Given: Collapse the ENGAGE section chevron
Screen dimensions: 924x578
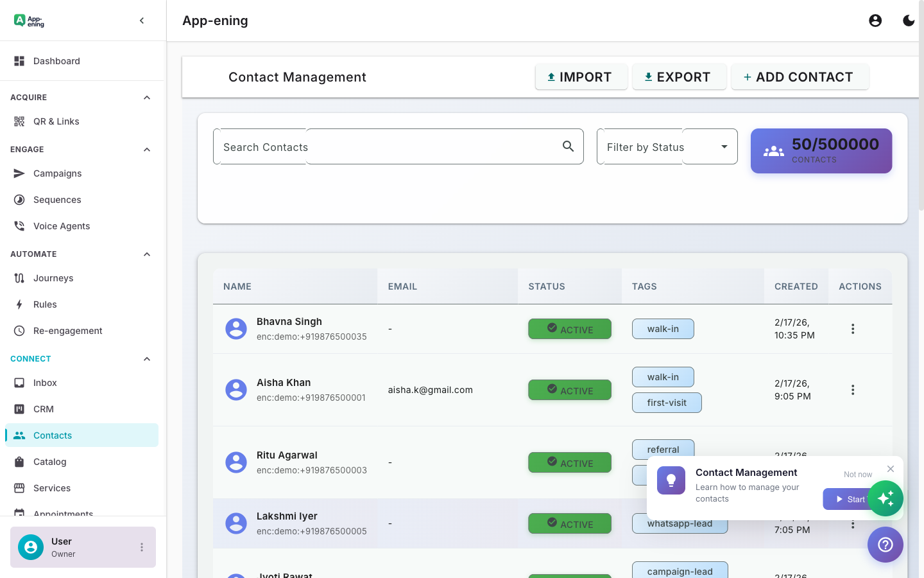Looking at the screenshot, I should 146,149.
